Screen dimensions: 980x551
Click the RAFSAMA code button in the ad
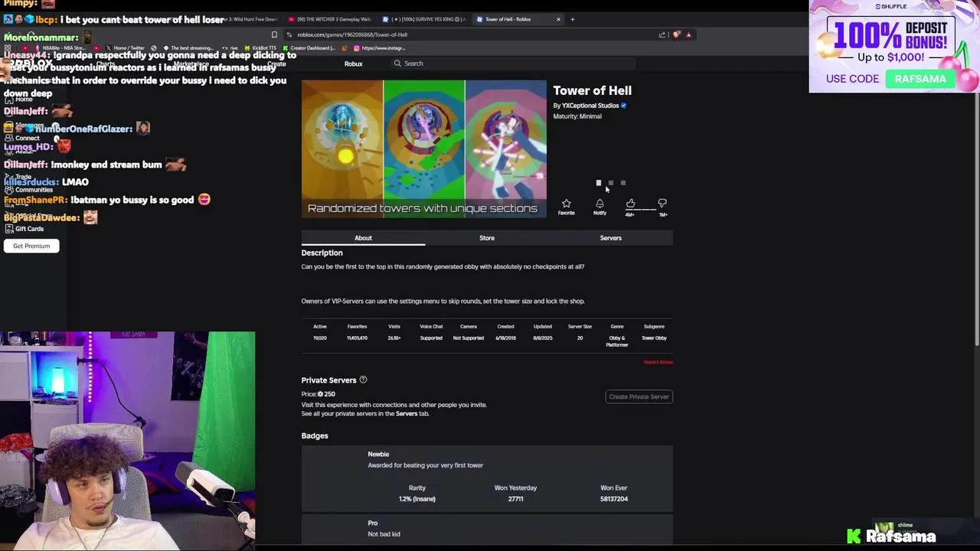tap(920, 79)
